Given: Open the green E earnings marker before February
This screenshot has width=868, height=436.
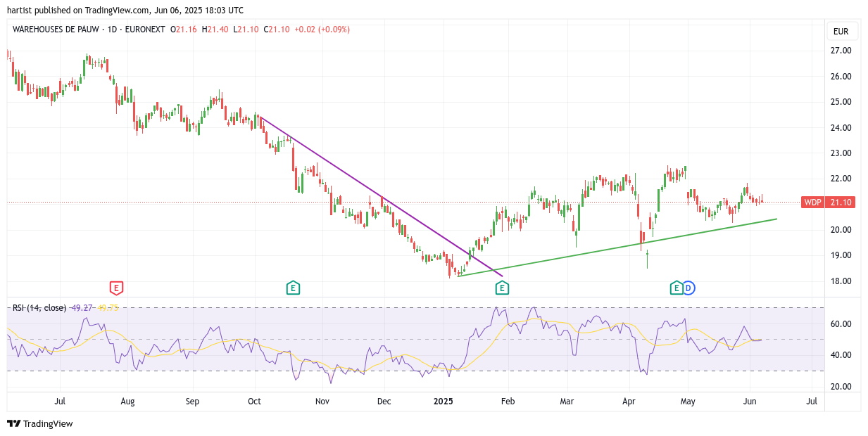Looking at the screenshot, I should (502, 288).
